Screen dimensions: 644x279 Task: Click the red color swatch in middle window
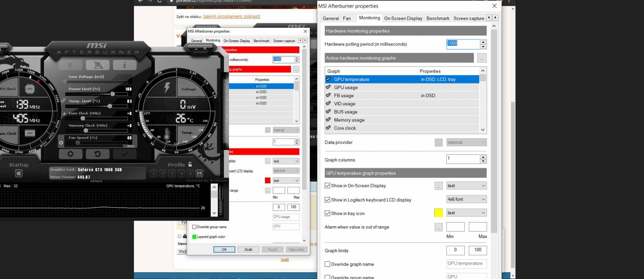tap(268, 181)
